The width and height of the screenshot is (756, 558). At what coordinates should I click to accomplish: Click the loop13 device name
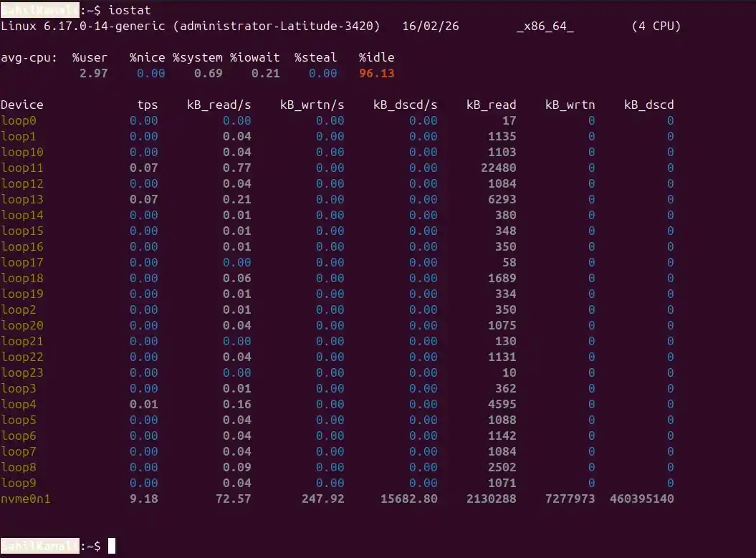[x=21, y=200]
